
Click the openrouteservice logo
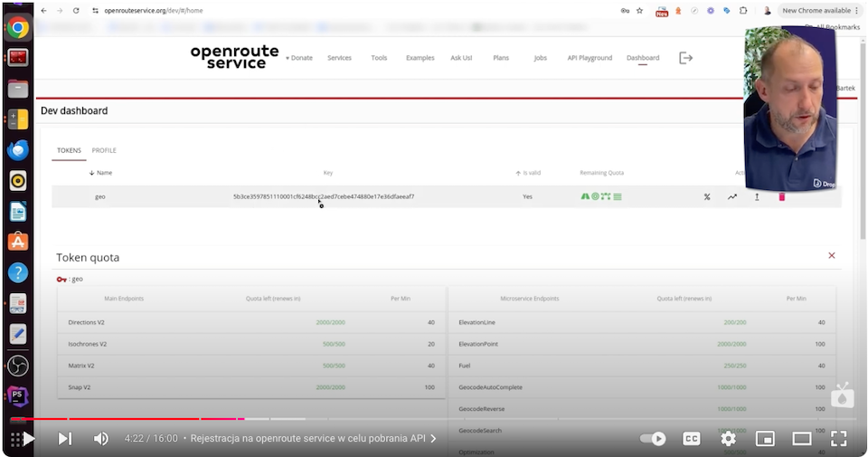(235, 57)
